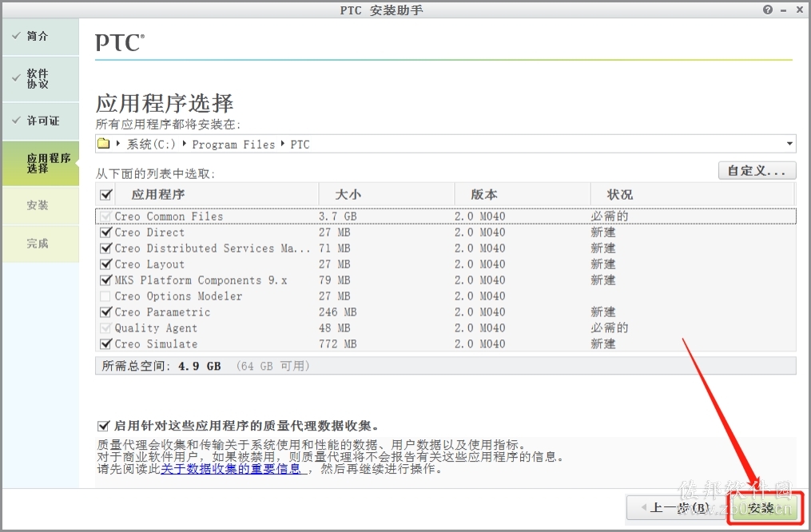
Task: Click the help question mark icon
Action: [768, 10]
